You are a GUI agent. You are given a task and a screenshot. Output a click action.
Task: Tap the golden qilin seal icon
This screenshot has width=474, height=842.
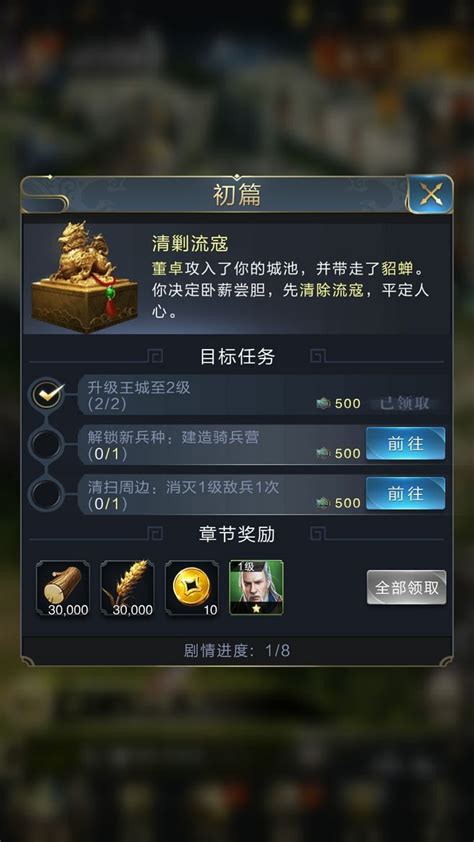pyautogui.click(x=84, y=277)
